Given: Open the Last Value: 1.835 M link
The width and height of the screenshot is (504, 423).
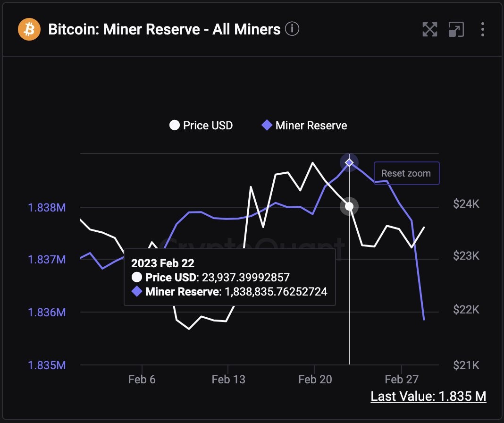Looking at the screenshot, I should [x=428, y=397].
